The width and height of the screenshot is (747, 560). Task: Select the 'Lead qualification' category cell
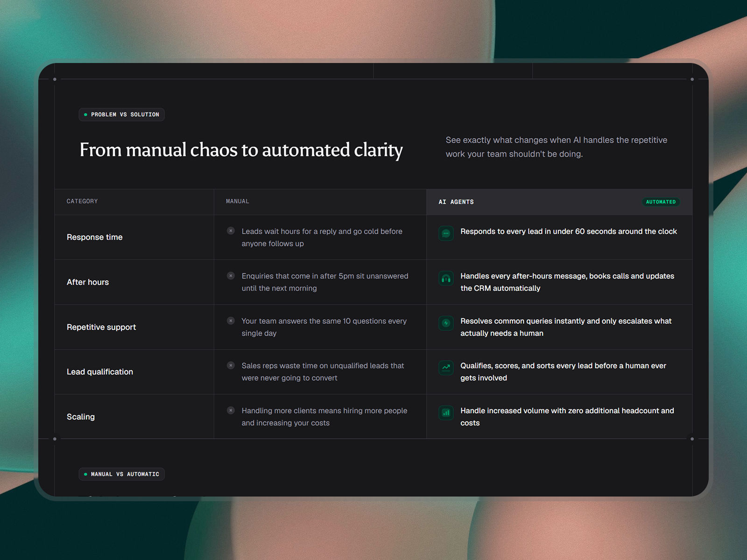[x=134, y=372]
